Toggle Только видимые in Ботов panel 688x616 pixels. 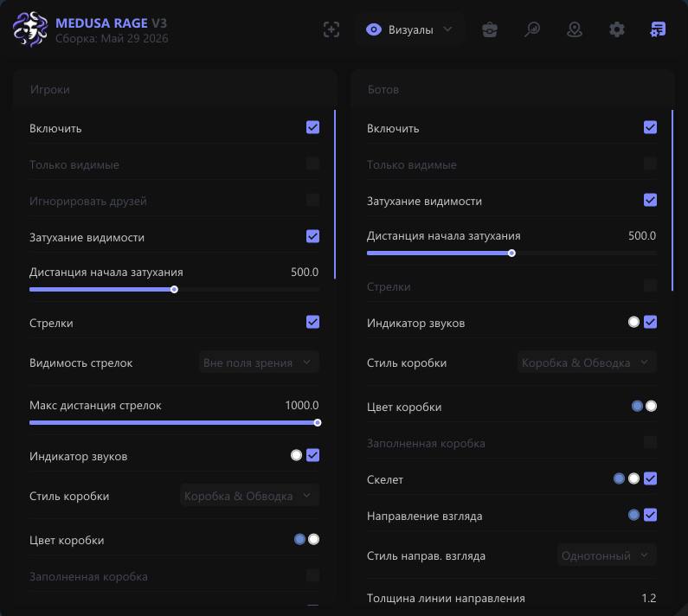650,164
